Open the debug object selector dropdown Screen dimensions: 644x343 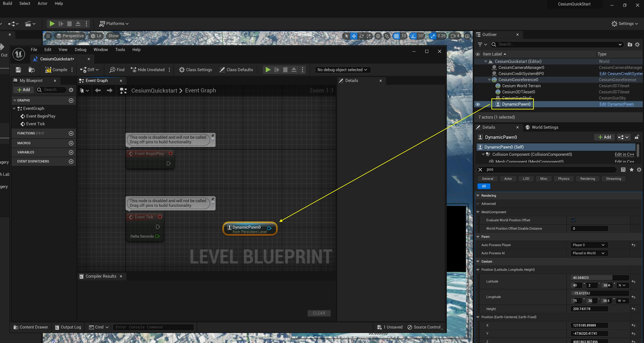coord(342,70)
